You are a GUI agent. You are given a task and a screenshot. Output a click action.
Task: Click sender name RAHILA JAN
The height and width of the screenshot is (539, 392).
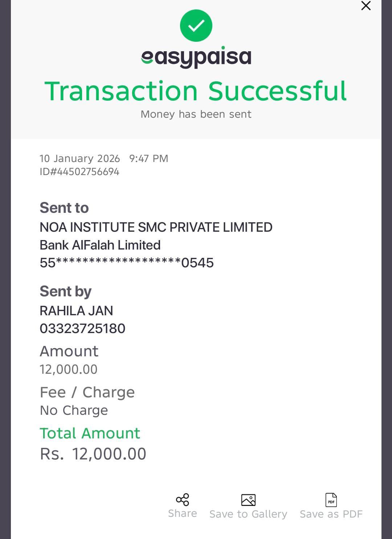coord(76,311)
